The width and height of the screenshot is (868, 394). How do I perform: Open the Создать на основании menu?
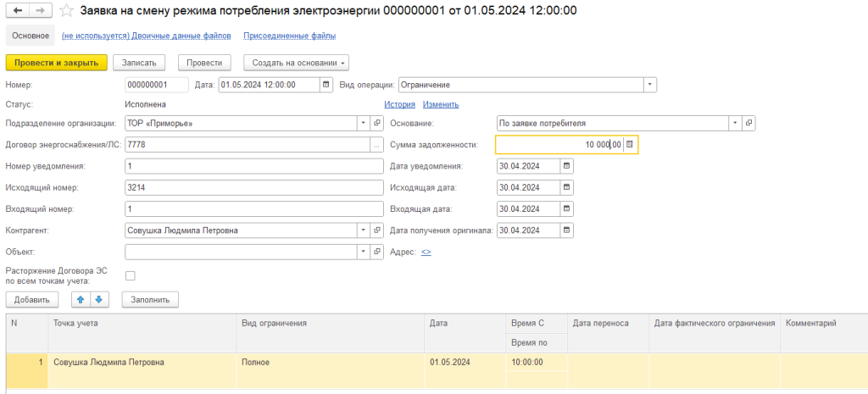coord(296,63)
